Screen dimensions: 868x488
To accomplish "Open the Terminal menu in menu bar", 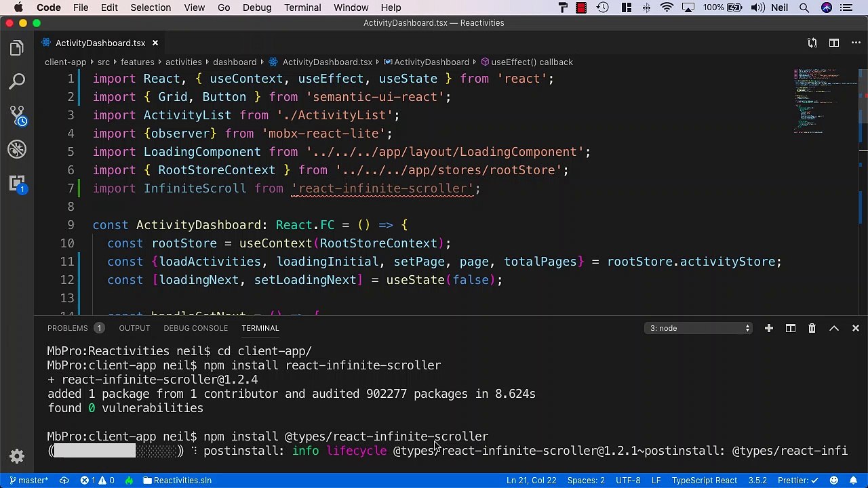I will click(302, 7).
